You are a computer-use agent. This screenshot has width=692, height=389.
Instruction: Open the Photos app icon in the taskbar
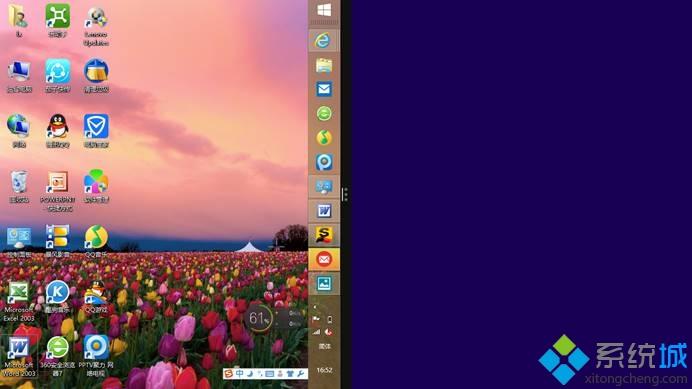click(324, 283)
